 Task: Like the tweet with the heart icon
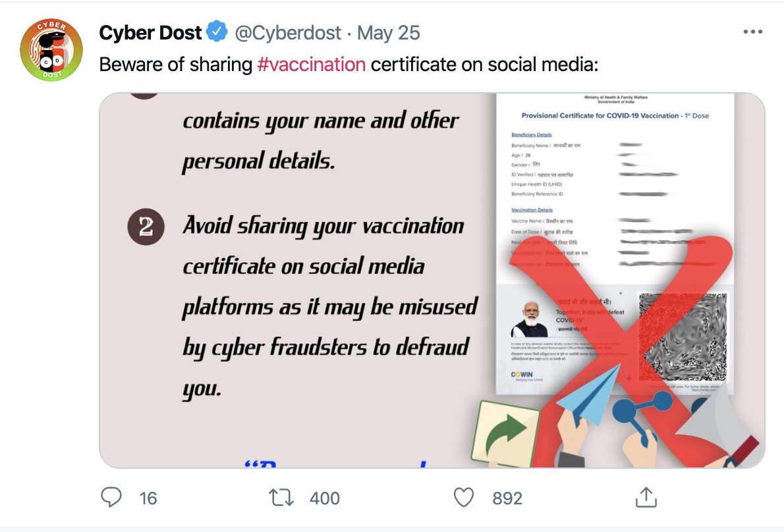[x=464, y=497]
